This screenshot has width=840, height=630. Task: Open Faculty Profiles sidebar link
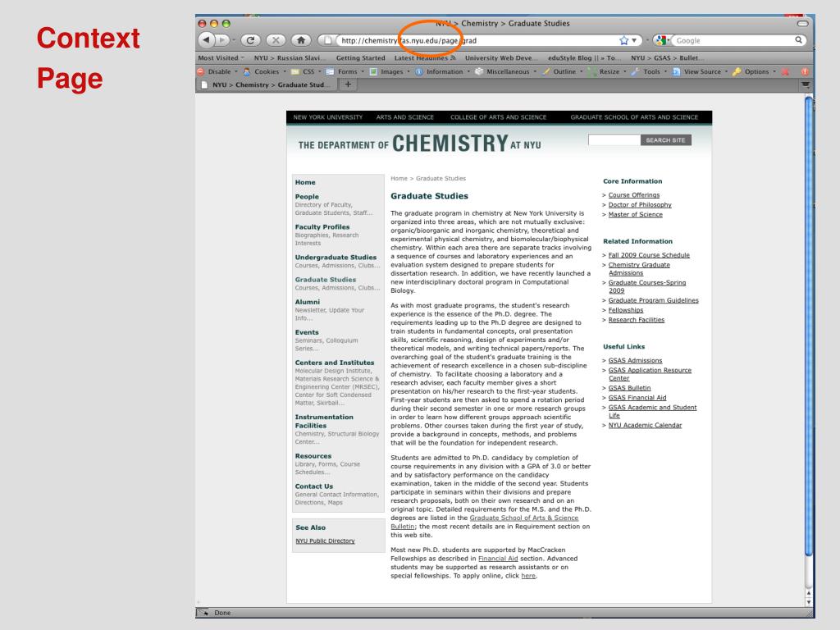click(x=322, y=227)
